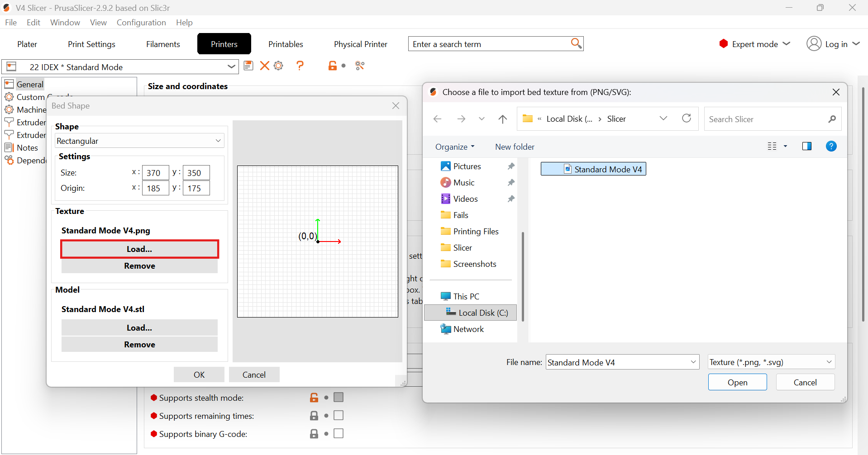Image resolution: width=868 pixels, height=455 pixels.
Task: Expand the Expert mode dropdown
Action: (x=787, y=43)
